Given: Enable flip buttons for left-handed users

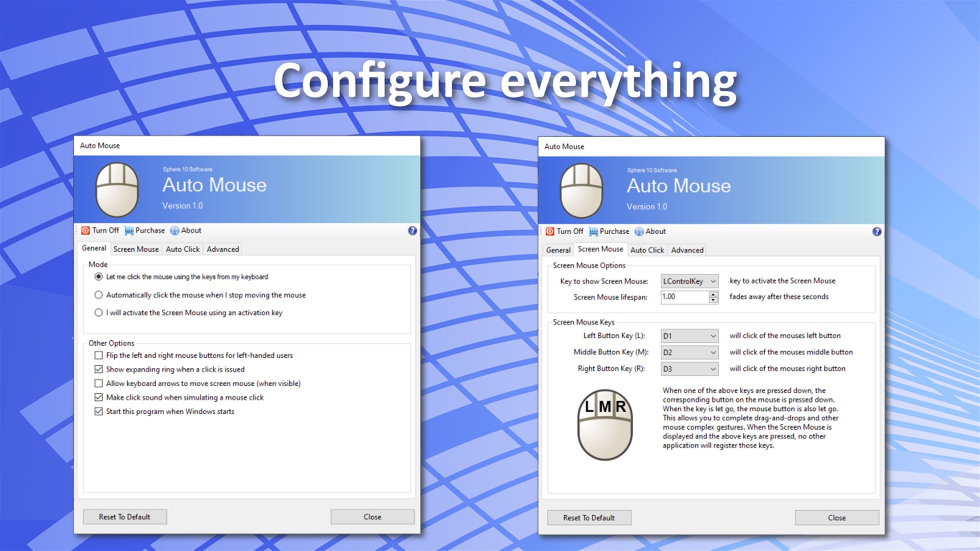Looking at the screenshot, I should [98, 355].
